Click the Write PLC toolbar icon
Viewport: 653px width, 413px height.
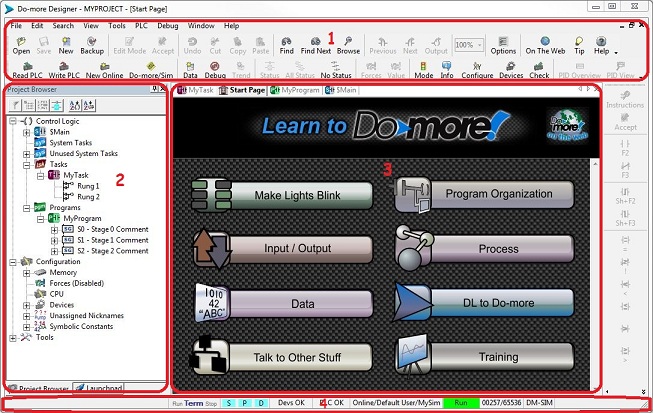64,70
